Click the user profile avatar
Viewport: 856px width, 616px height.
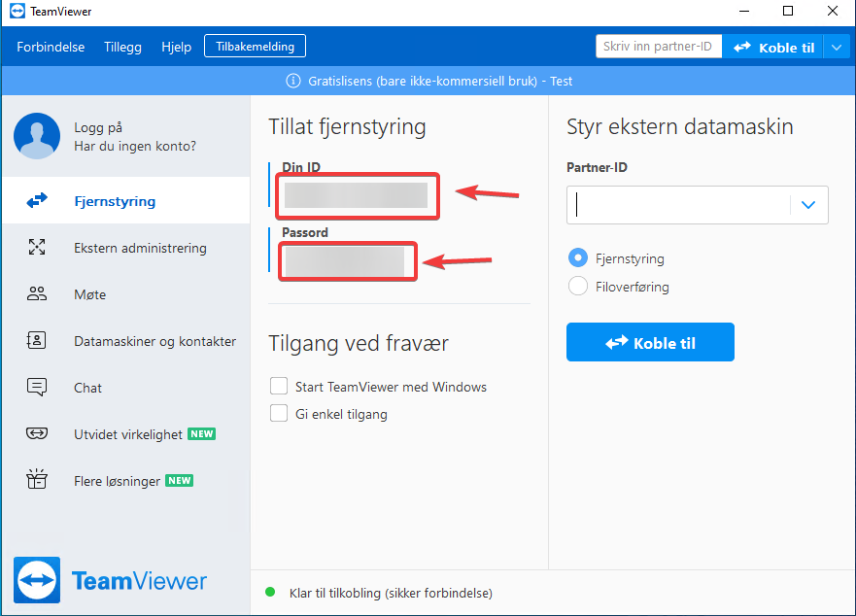click(37, 136)
